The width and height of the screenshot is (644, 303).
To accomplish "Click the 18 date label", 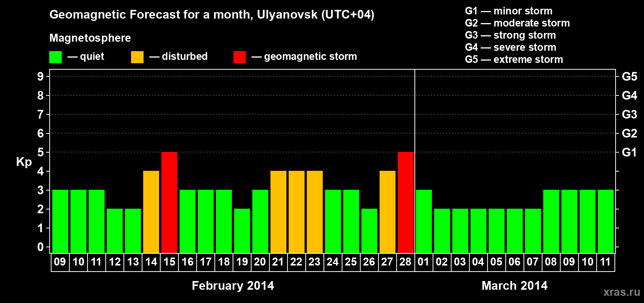I will coord(224,262).
